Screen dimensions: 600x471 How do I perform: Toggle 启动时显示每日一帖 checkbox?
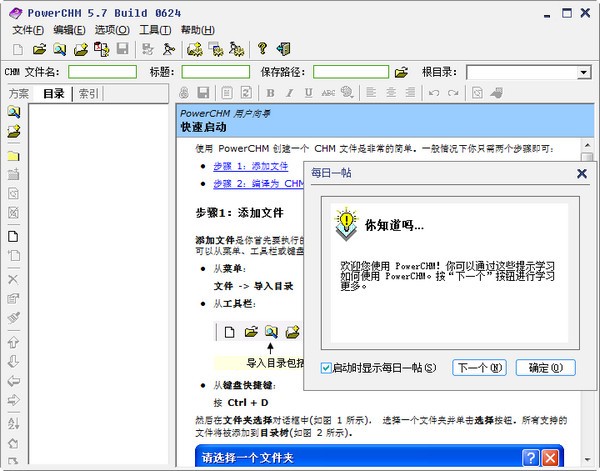(326, 368)
